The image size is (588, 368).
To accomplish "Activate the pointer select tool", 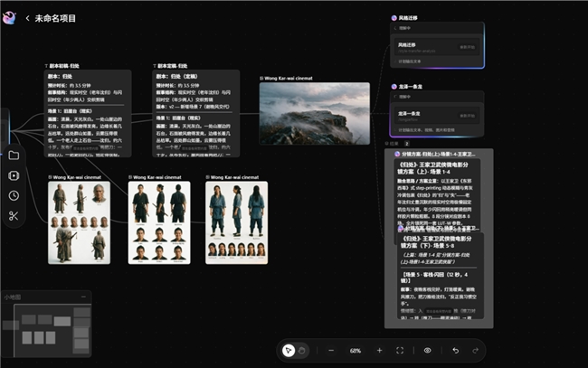I will point(289,351).
